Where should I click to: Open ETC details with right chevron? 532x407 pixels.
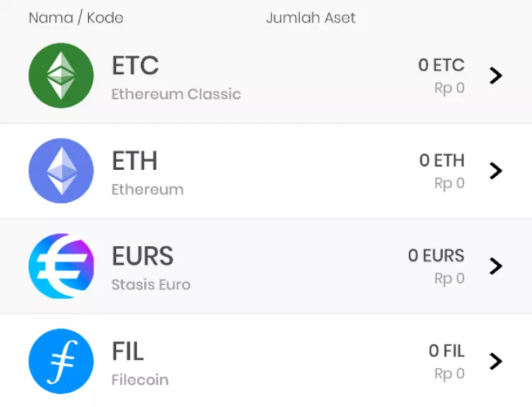pos(496,75)
